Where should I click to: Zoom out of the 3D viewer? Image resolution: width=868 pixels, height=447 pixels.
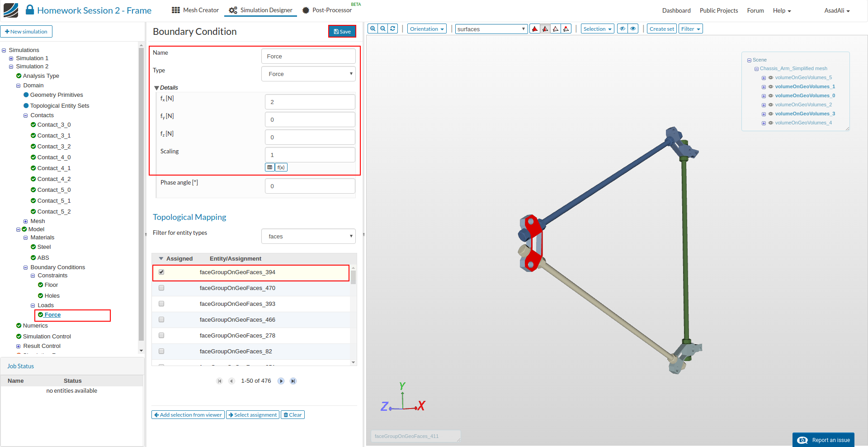click(383, 29)
